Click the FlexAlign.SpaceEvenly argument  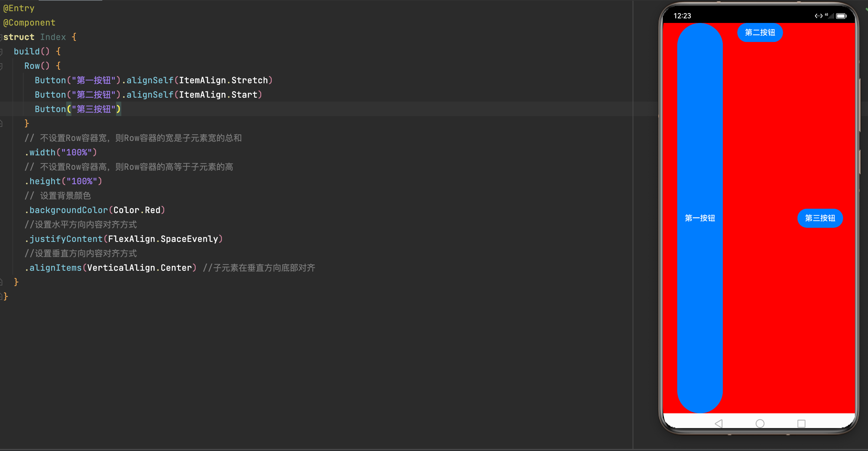click(x=163, y=239)
